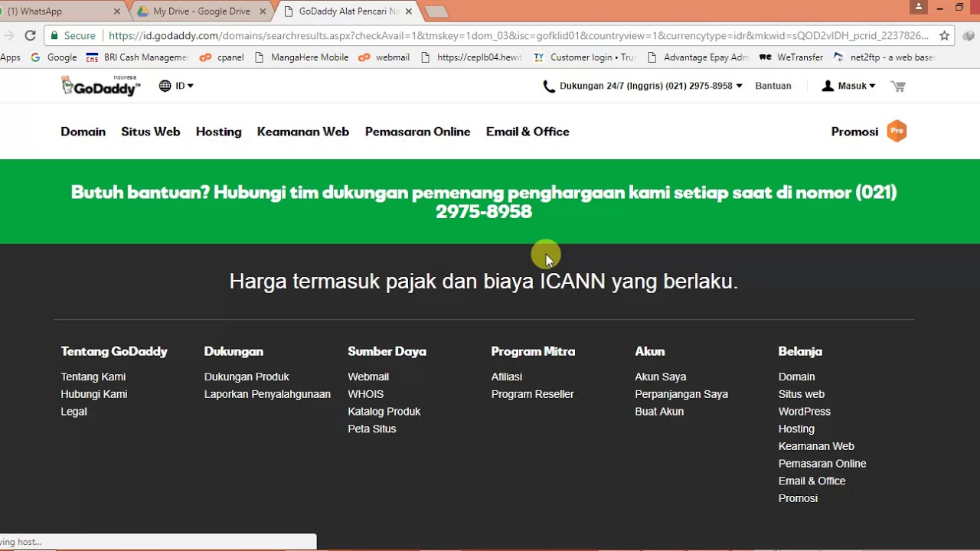Close the WhatsApp tab
Viewport: 980px width, 551px height.
[117, 11]
